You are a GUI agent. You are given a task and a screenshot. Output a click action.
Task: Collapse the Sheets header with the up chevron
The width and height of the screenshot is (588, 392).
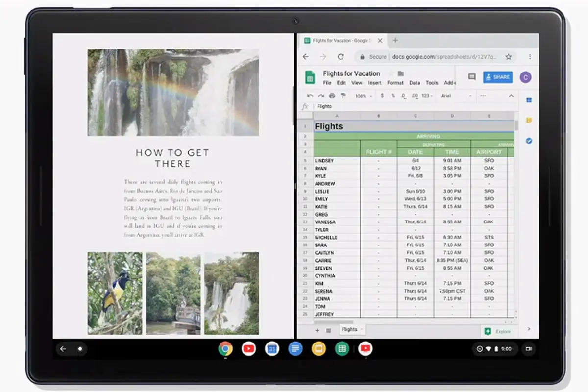coord(511,96)
